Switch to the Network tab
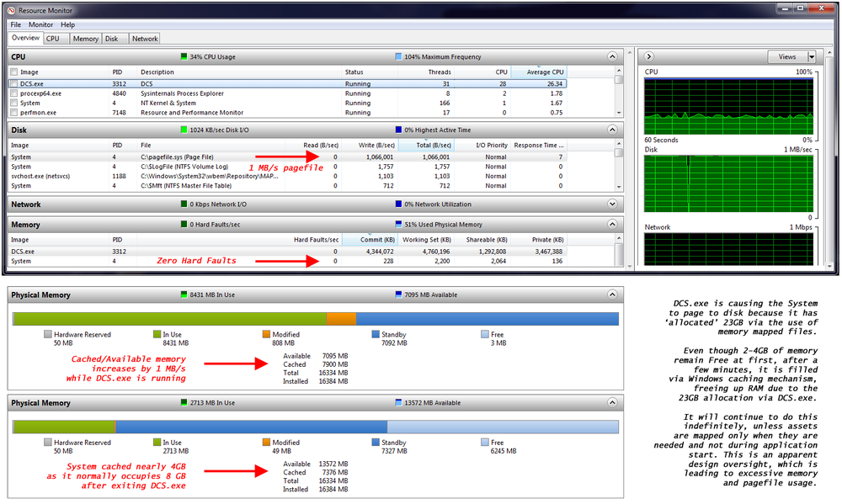This screenshot has width=842, height=504. pos(145,39)
